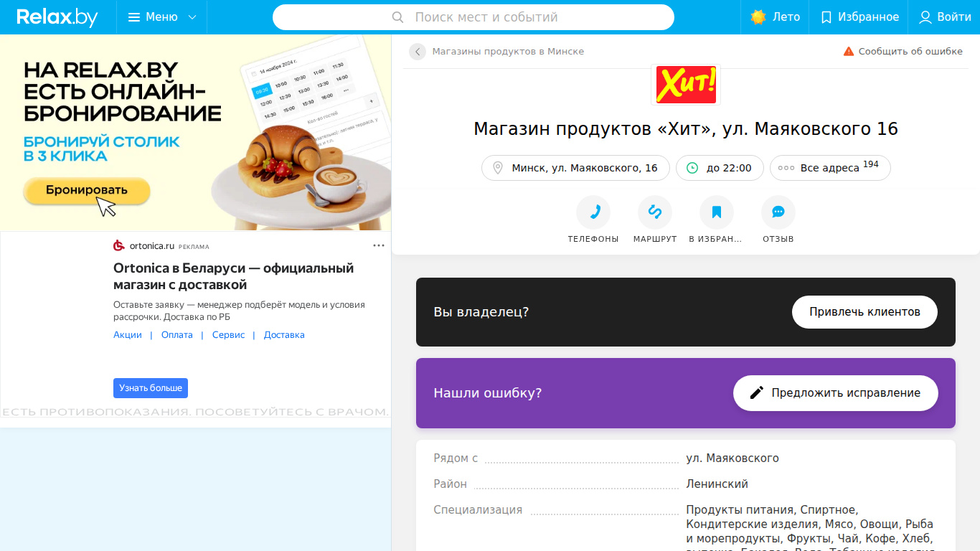This screenshot has width=980, height=551.
Task: Click the Оплата ad link
Action: click(x=177, y=335)
